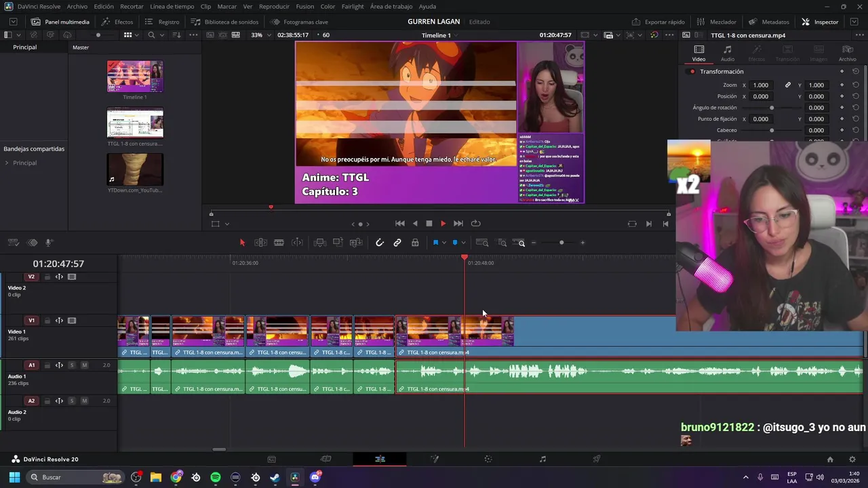
Task: Open Spotify from the taskbar
Action: [x=216, y=477]
